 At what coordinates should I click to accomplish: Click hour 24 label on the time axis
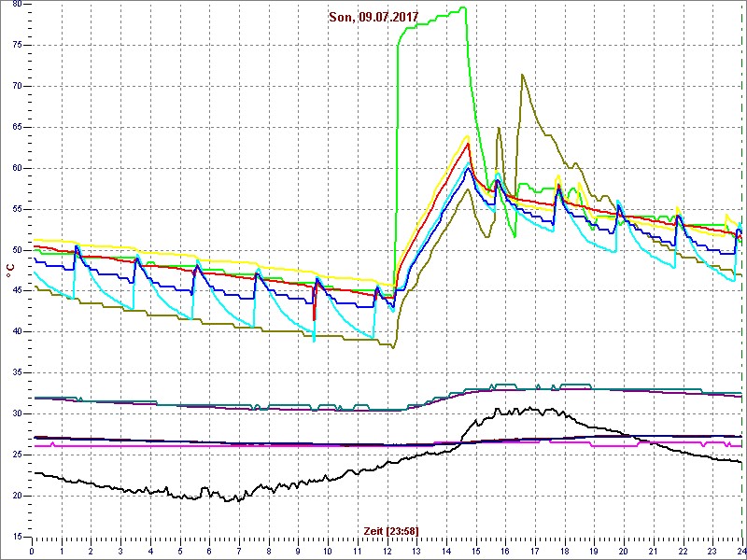point(740,550)
